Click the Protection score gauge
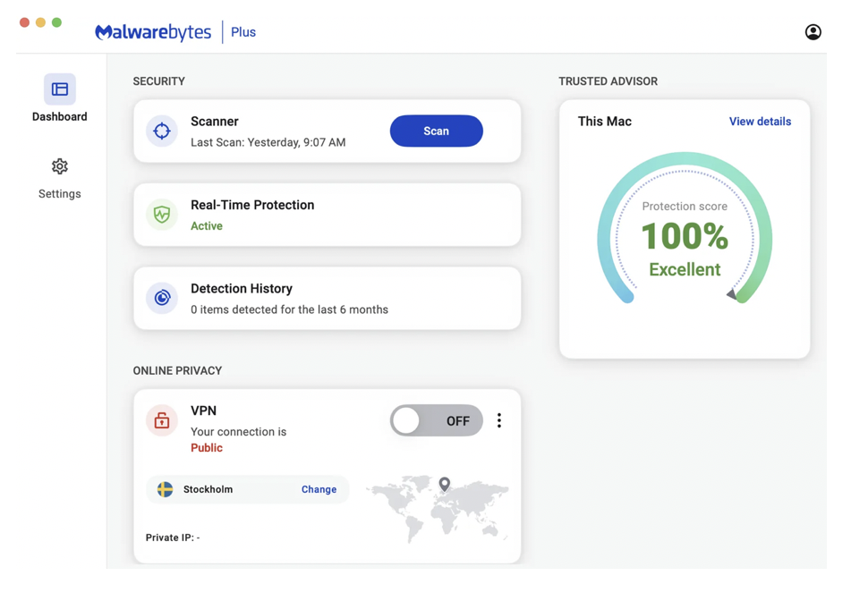 click(x=685, y=228)
